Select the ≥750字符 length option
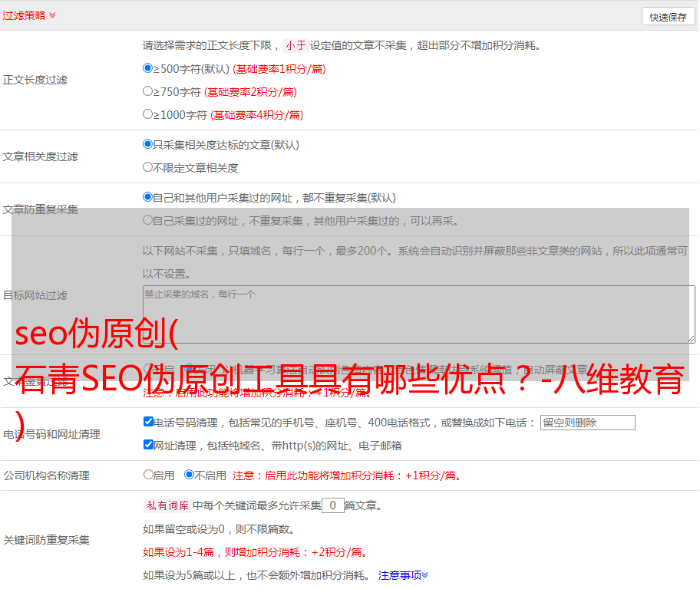This screenshot has width=700, height=589. tap(147, 91)
